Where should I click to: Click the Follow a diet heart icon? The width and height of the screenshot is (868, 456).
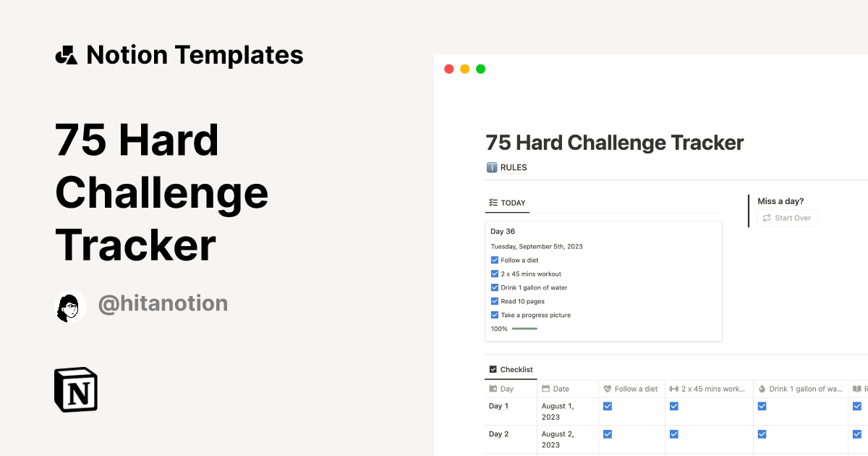pyautogui.click(x=607, y=389)
